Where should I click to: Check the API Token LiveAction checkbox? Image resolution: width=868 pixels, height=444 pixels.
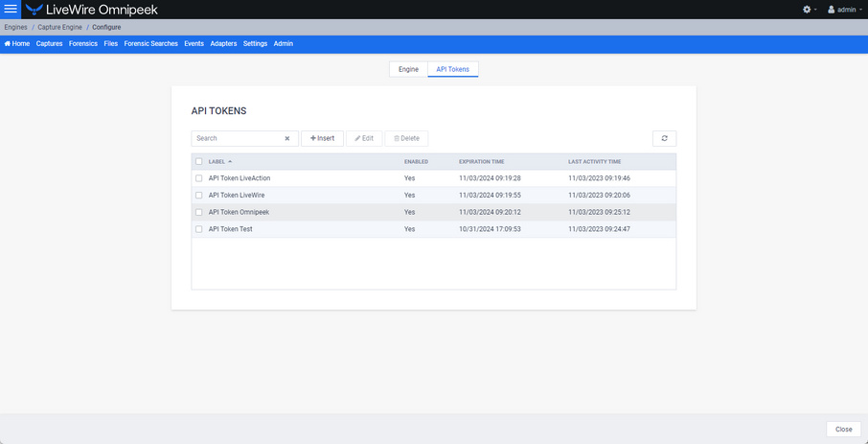(x=198, y=178)
